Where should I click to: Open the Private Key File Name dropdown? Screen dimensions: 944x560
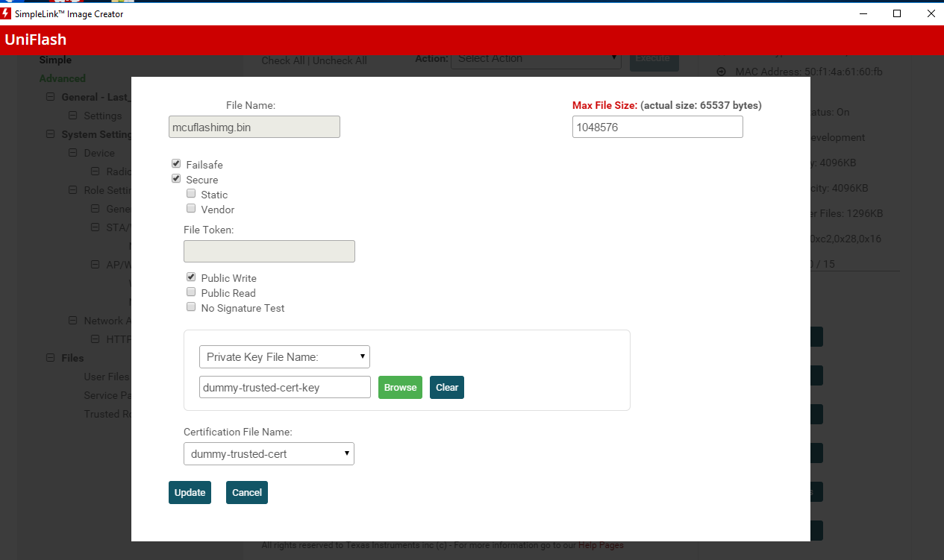284,357
